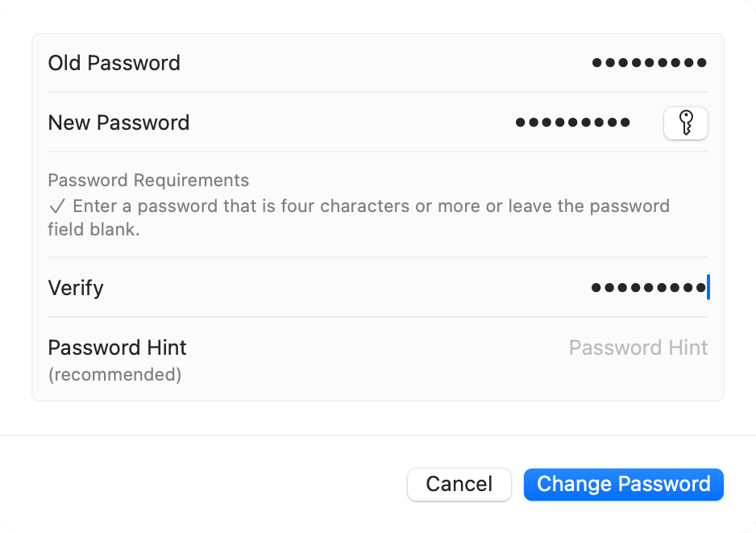Open the Password Assistant key icon
Image resolution: width=756 pixels, height=533 pixels.
686,123
